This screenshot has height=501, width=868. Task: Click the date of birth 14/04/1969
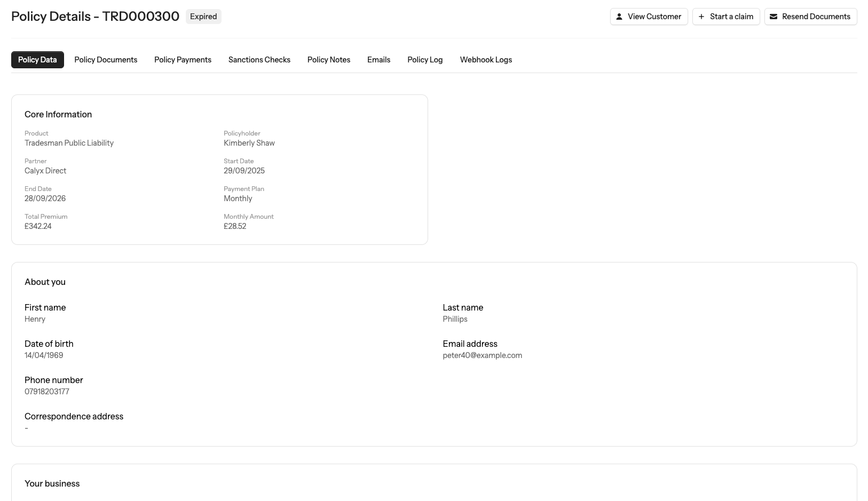(44, 355)
